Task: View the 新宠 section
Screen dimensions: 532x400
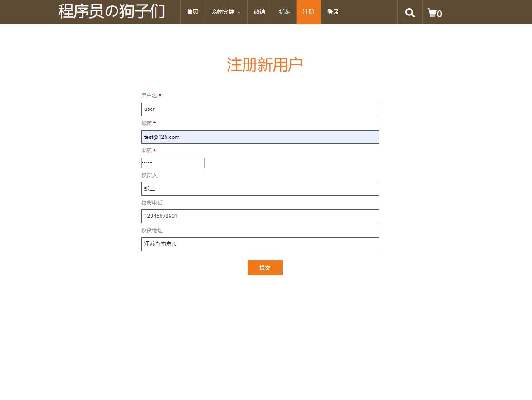Action: click(284, 12)
